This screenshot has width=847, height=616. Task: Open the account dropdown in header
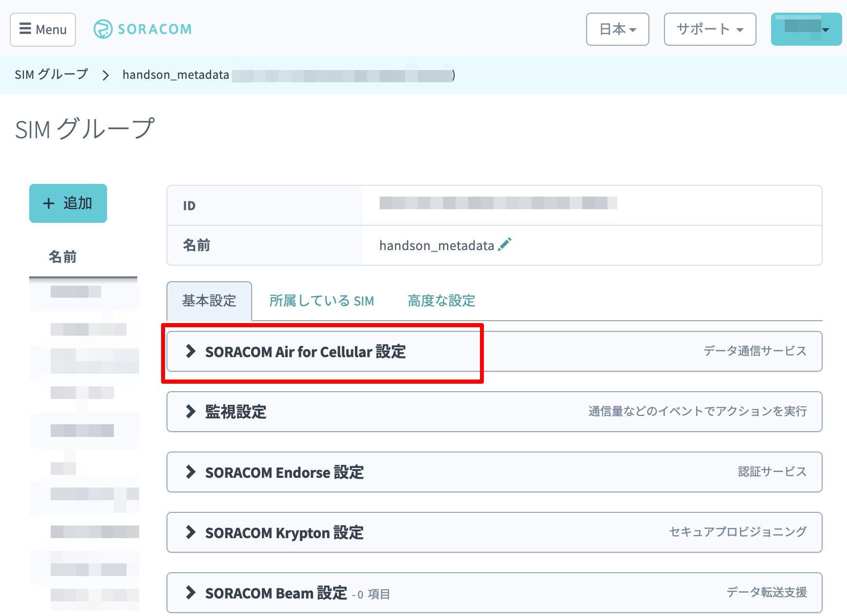806,29
